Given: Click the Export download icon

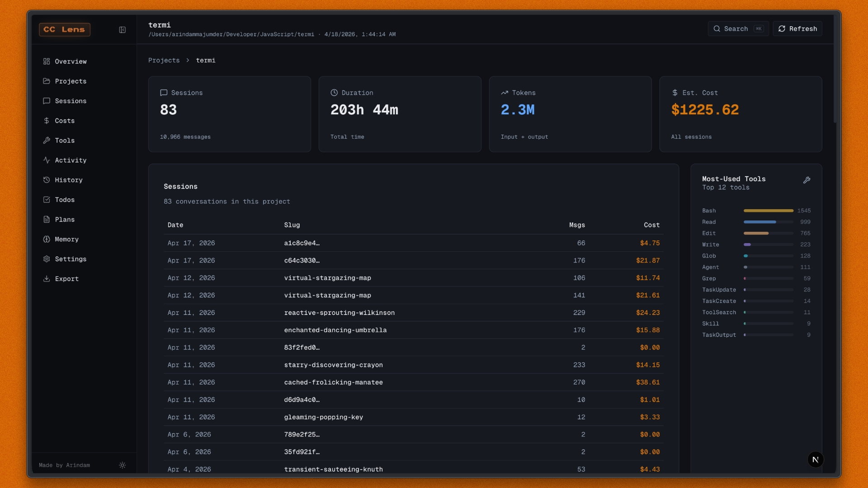Looking at the screenshot, I should (x=47, y=279).
